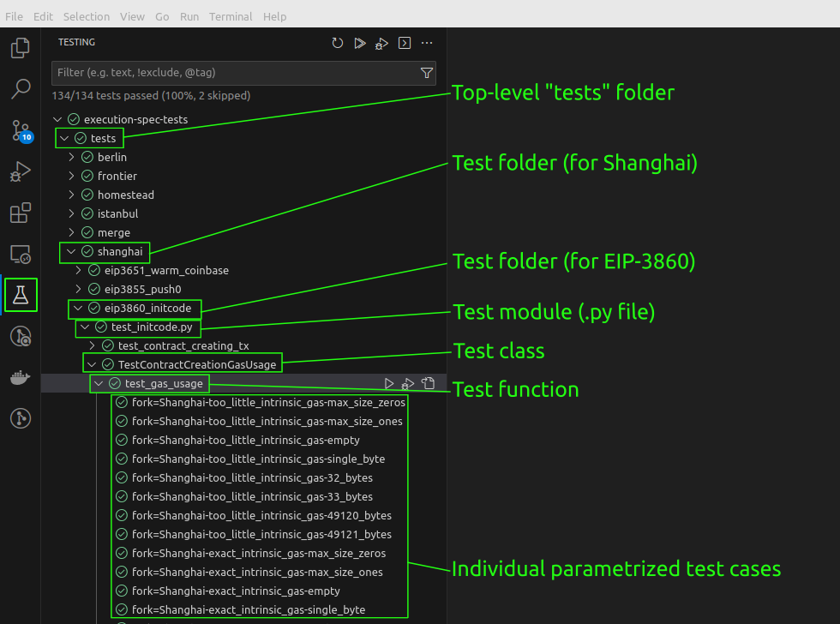Select the too_little_intrinsic_gas-empty test case

pyautogui.click(x=245, y=441)
